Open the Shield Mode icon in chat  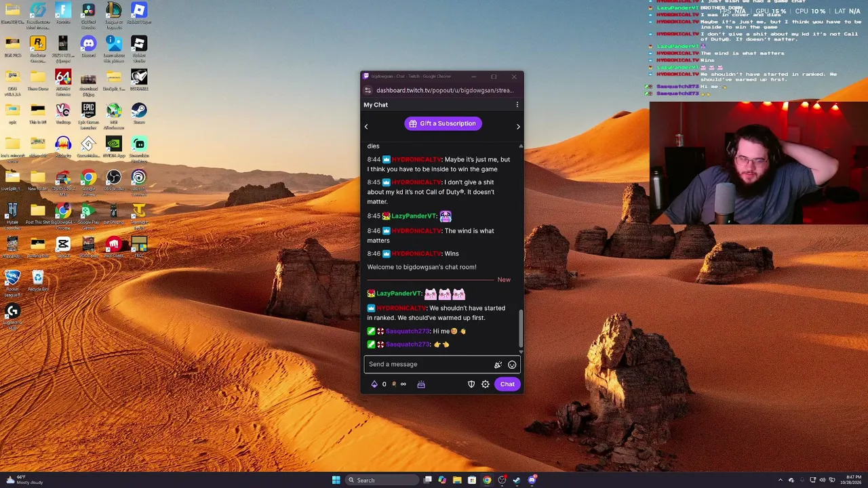pos(471,384)
